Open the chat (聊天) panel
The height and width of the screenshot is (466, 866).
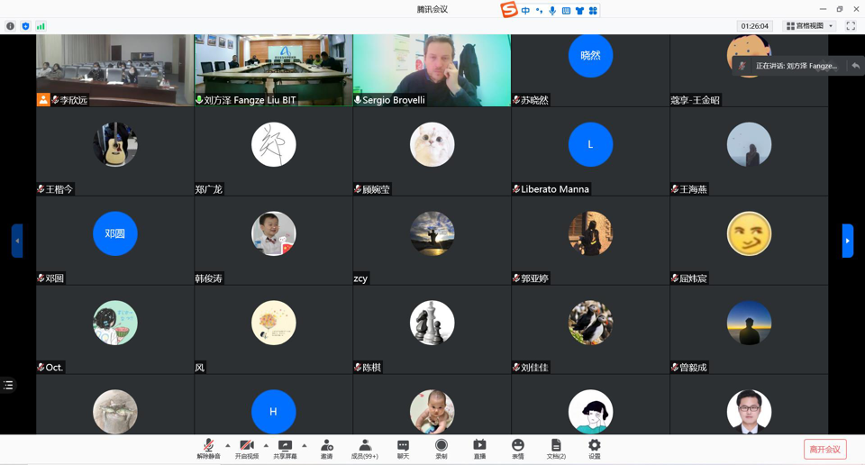[x=403, y=447]
